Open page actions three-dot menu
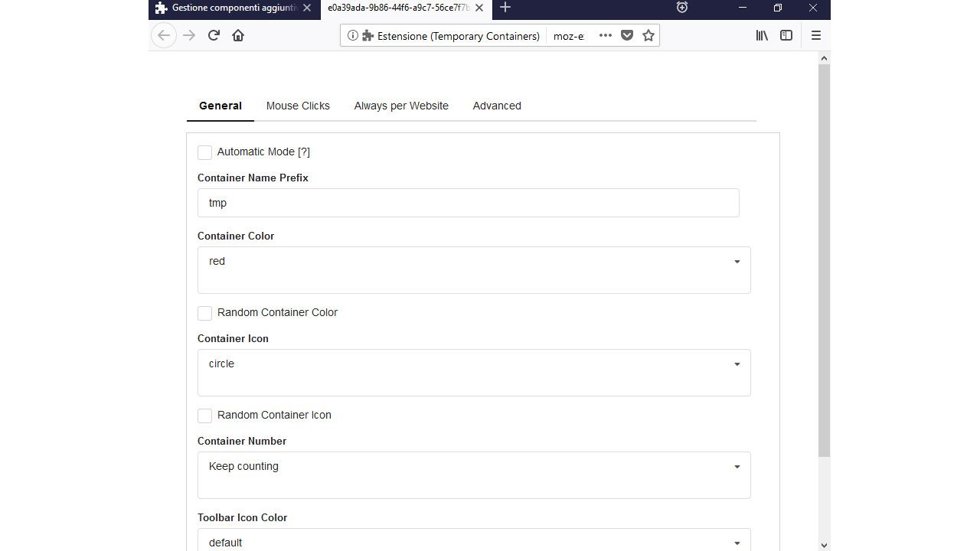The height and width of the screenshot is (551, 980). [x=605, y=35]
